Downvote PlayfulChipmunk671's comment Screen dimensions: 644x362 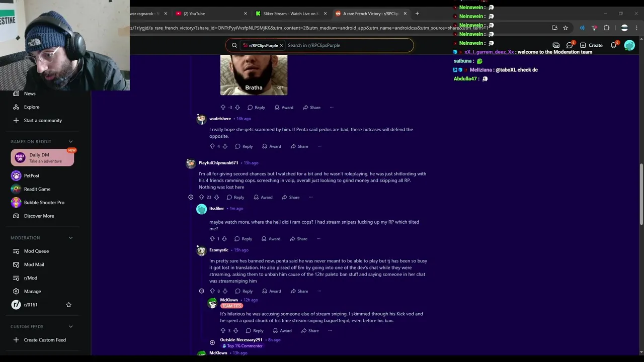[216, 198]
